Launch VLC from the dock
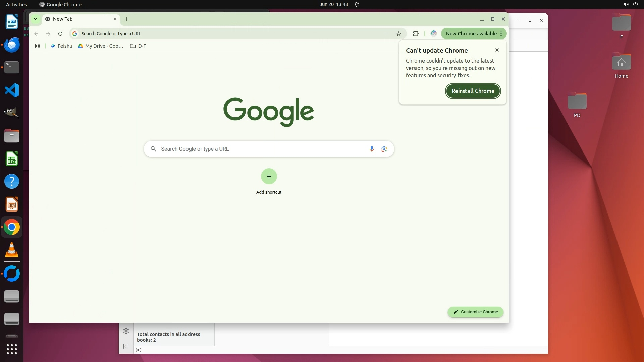This screenshot has width=644, height=362. (x=12, y=250)
